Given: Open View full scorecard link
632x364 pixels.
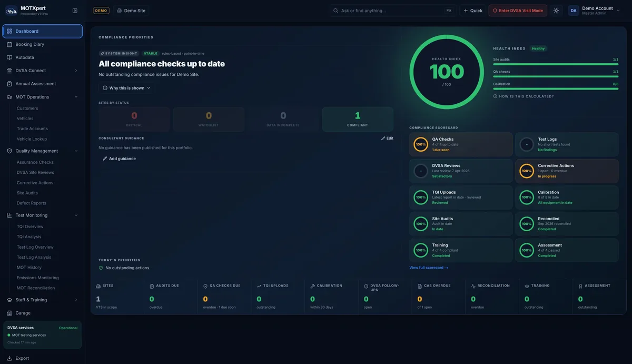Looking at the screenshot, I should (429, 268).
